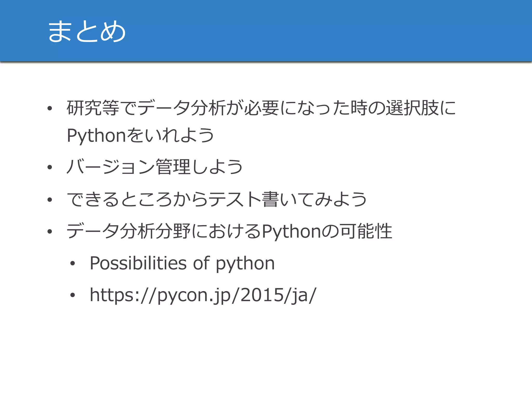Click the bullet dot before バージョン管理しよう

(50, 167)
